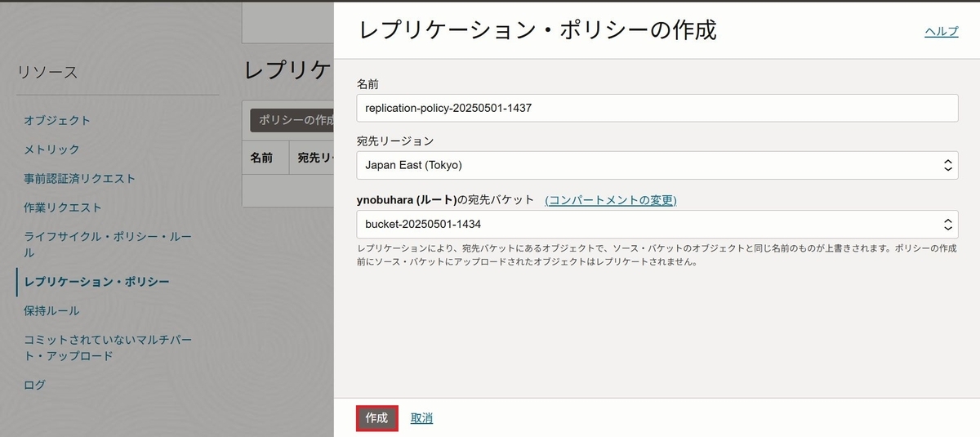This screenshot has height=437, width=980.
Task: Click ポリシーの作成 button behind panel
Action: click(292, 120)
